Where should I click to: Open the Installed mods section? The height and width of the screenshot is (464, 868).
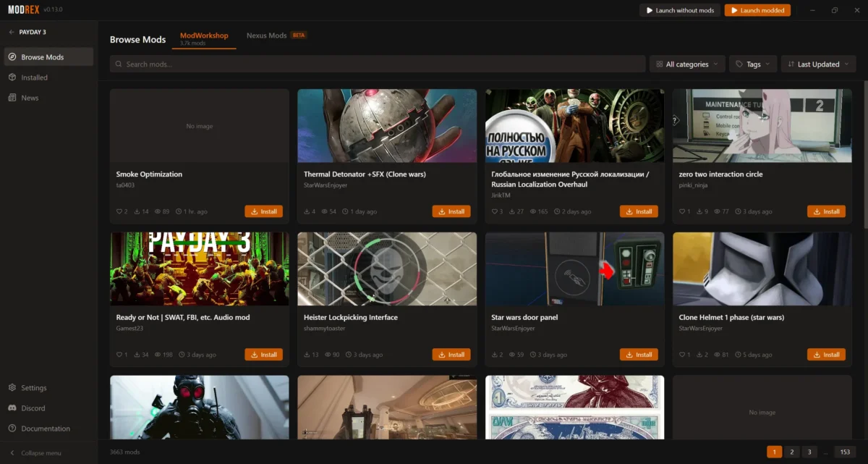[x=48, y=77]
